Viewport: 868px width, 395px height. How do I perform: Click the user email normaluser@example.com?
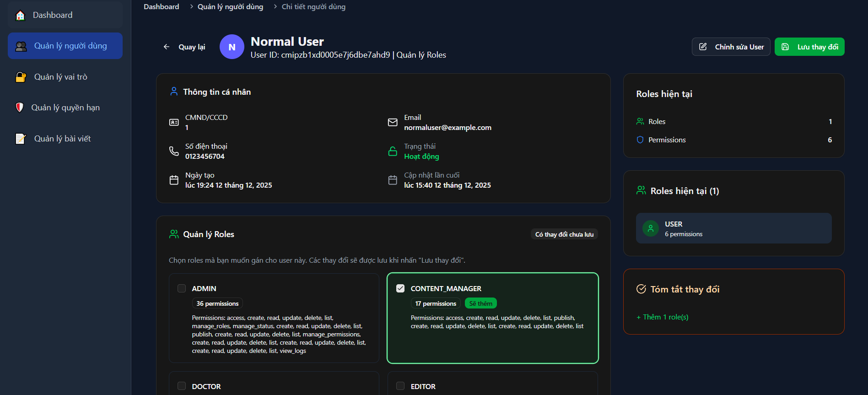click(447, 128)
